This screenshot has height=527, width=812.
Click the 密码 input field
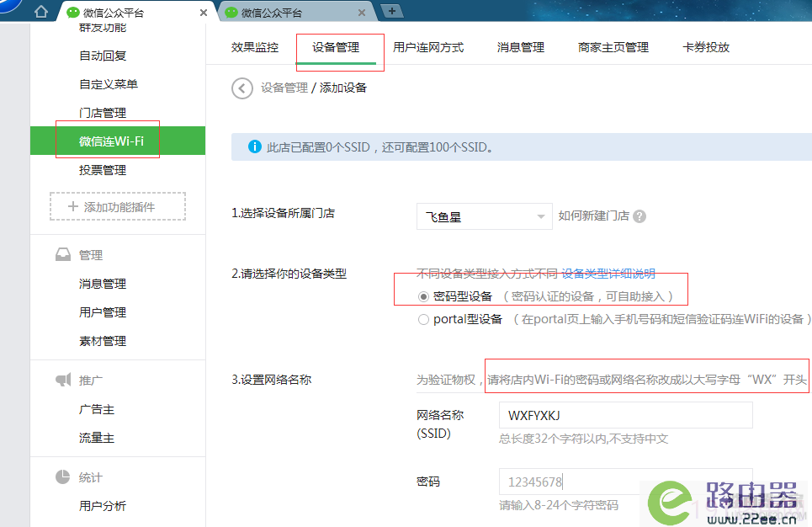tap(625, 482)
